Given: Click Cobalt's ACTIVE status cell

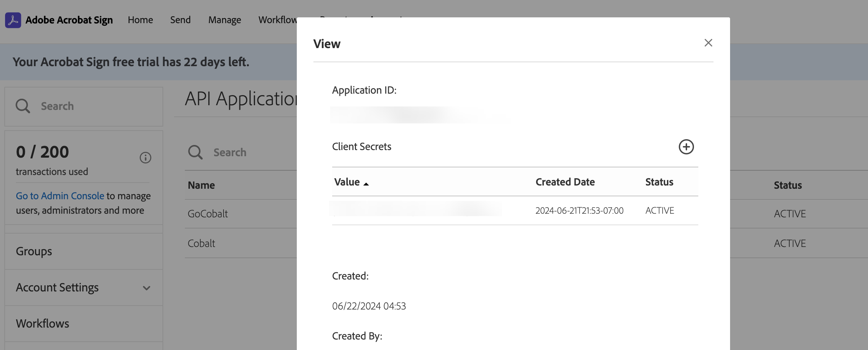Looking at the screenshot, I should click(x=790, y=243).
